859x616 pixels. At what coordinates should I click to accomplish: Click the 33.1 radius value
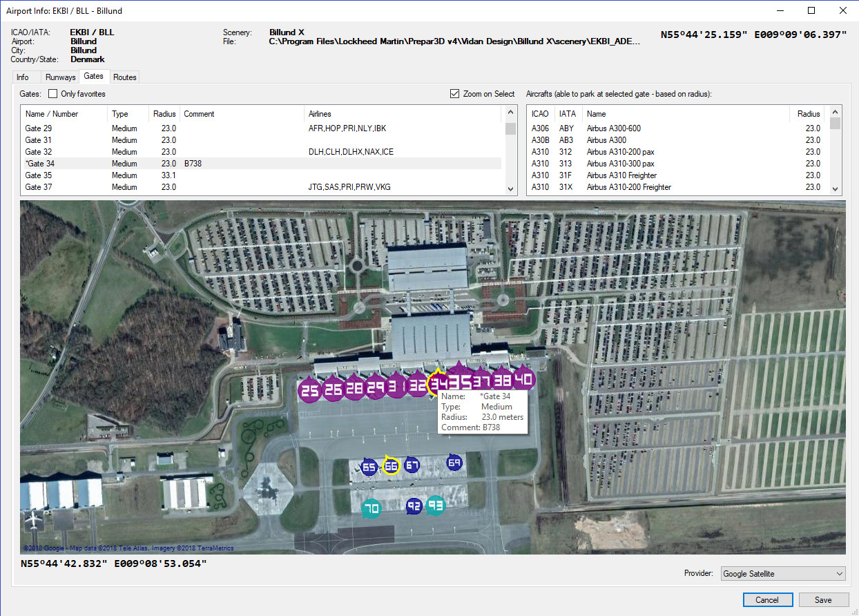tap(168, 175)
